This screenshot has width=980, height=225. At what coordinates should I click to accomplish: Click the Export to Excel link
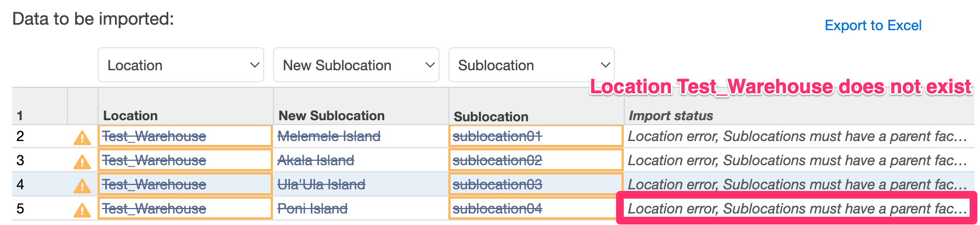(873, 25)
